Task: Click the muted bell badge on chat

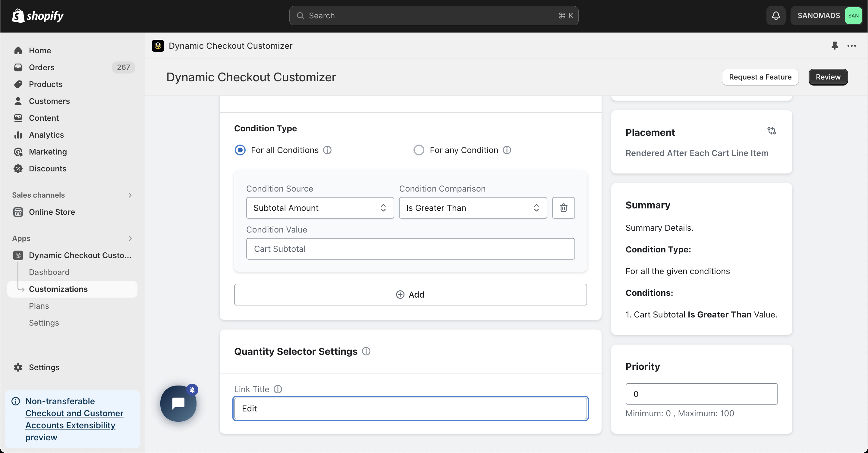Action: tap(192, 390)
